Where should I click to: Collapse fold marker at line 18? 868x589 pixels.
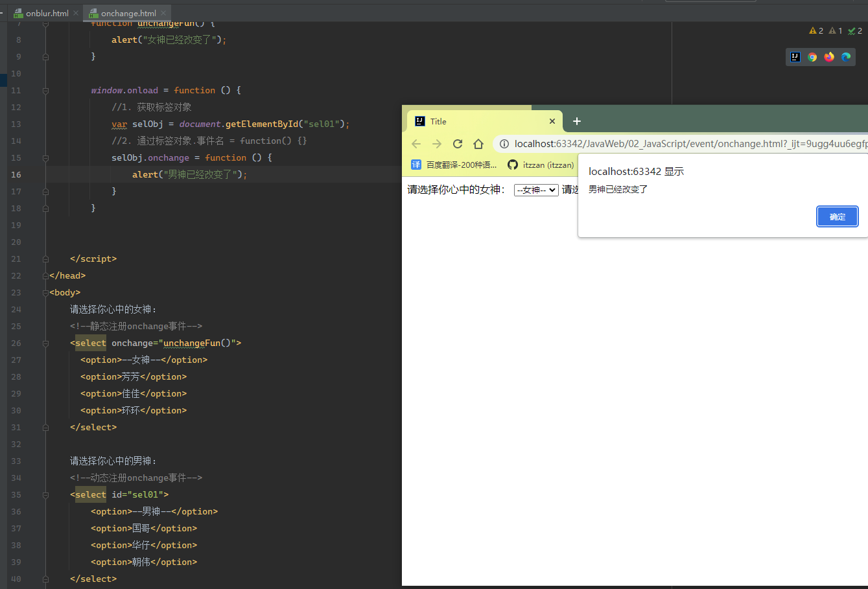click(x=45, y=209)
